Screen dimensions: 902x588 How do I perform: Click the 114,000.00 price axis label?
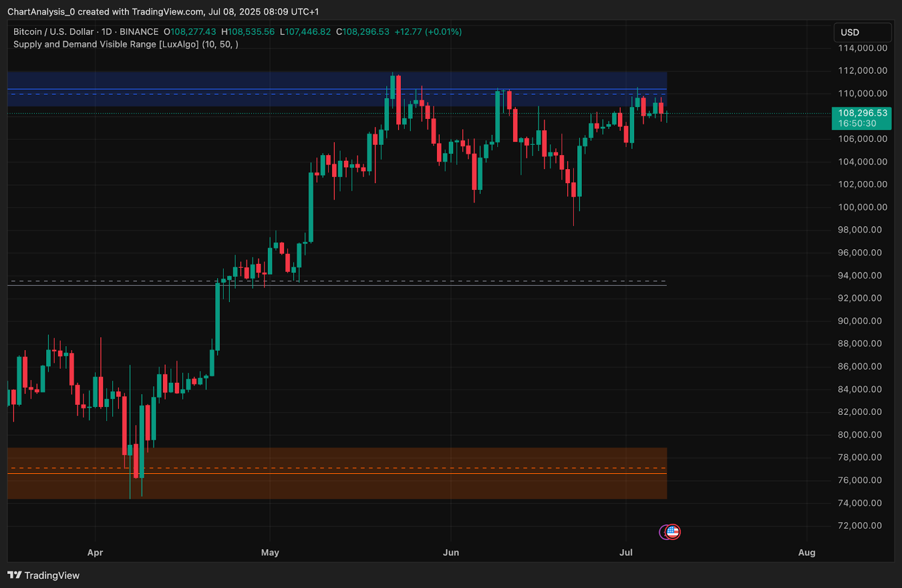[x=863, y=48]
